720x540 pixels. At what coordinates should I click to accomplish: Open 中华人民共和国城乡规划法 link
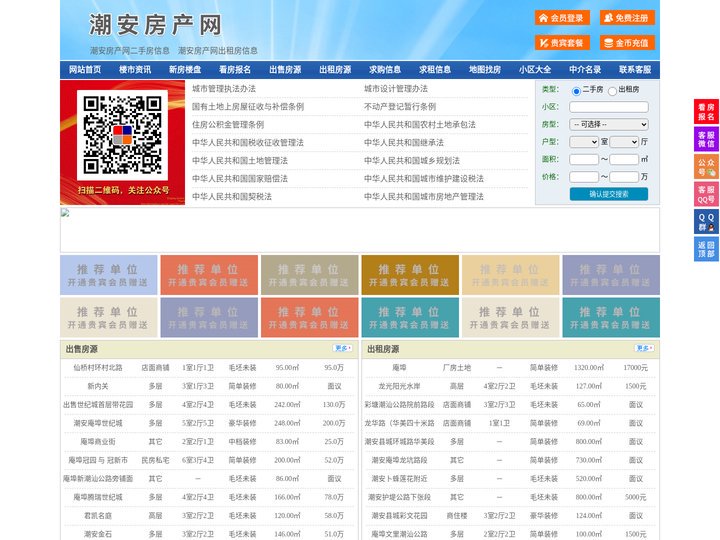(412, 160)
